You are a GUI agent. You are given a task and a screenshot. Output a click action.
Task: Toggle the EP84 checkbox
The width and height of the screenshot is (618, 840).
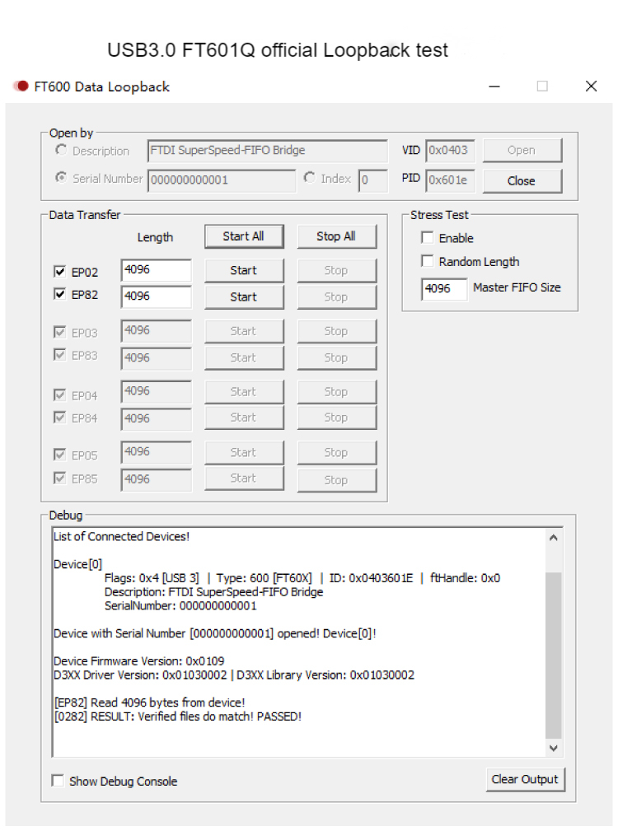59,418
